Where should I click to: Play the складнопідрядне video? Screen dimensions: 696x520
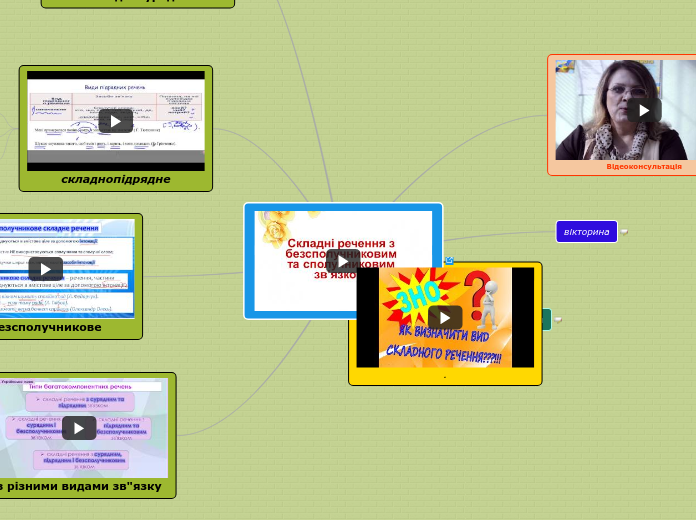[x=115, y=121]
